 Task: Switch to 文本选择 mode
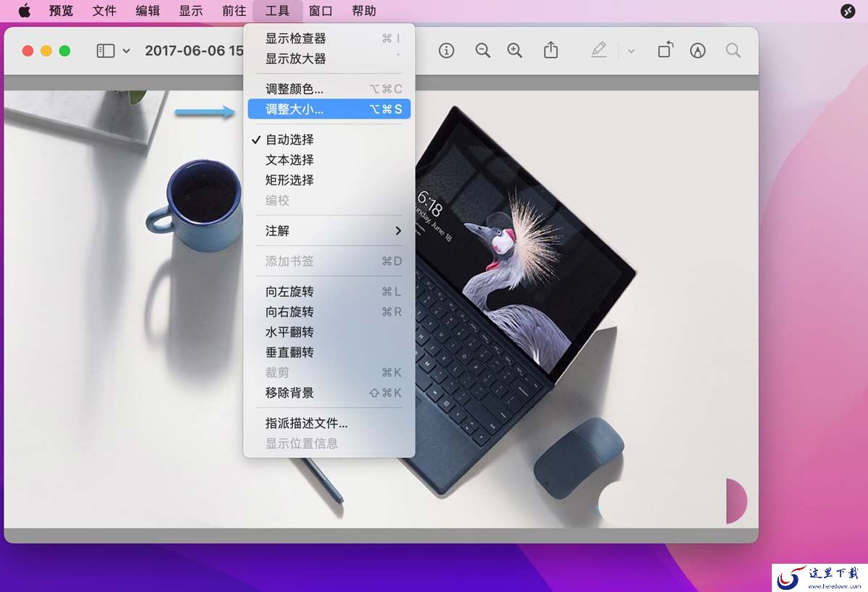coord(329,160)
